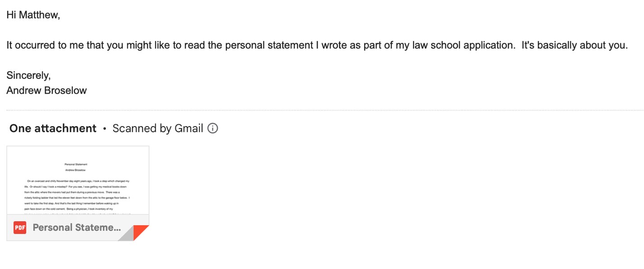Click the 'Sincerely,' closing line
The image size is (644, 269).
pos(28,75)
